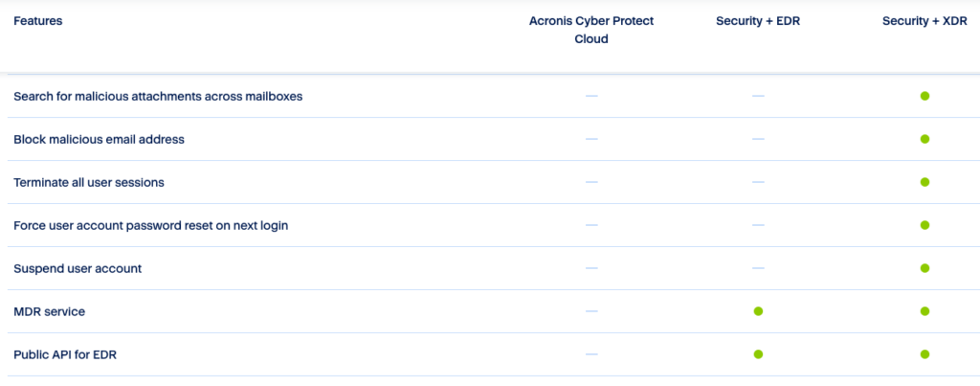Click XDR green dot for Force password reset row
This screenshot has height=386, width=980.
[x=924, y=225]
